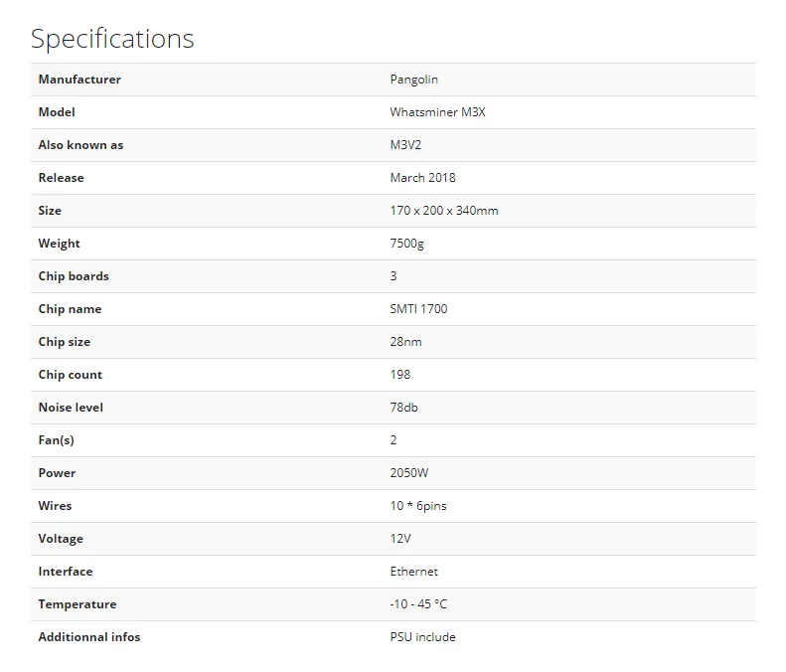The height and width of the screenshot is (672, 786).
Task: Click the 28nm chip size value
Action: click(407, 342)
